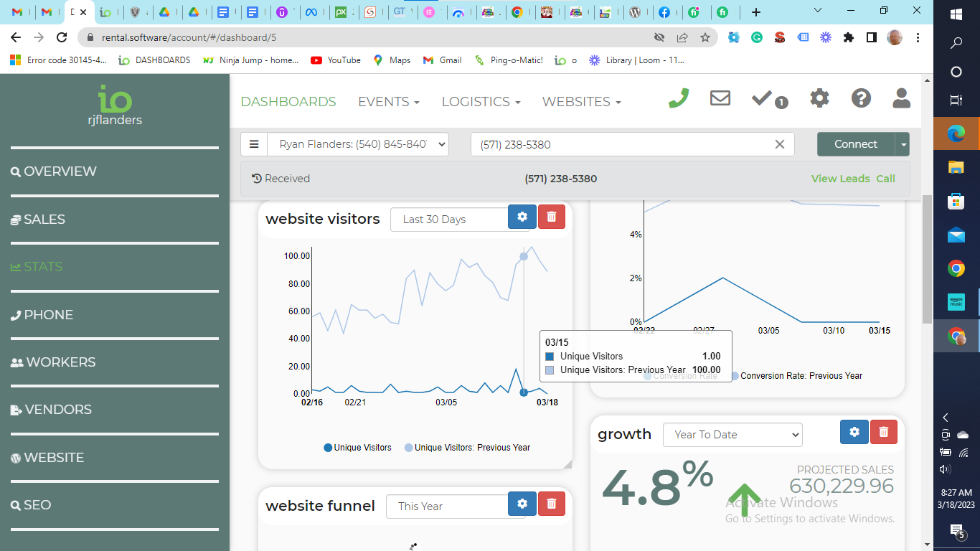The width and height of the screenshot is (980, 551).
Task: Open the gear settings icon in header
Action: 819,98
